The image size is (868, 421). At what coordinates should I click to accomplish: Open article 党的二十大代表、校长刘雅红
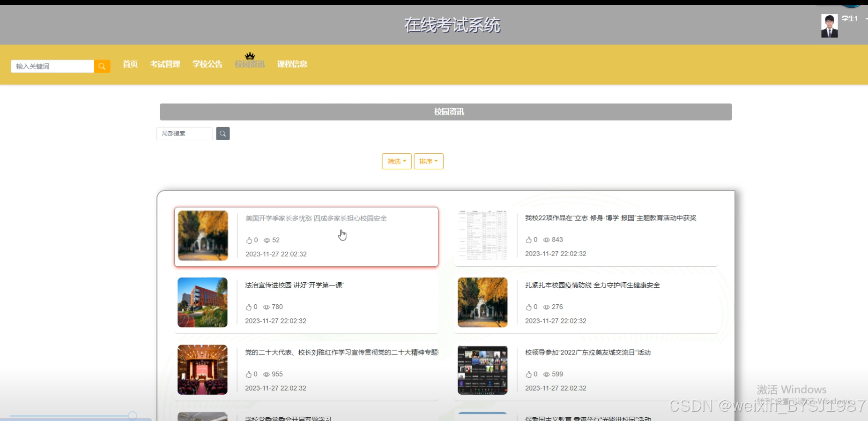[342, 353]
